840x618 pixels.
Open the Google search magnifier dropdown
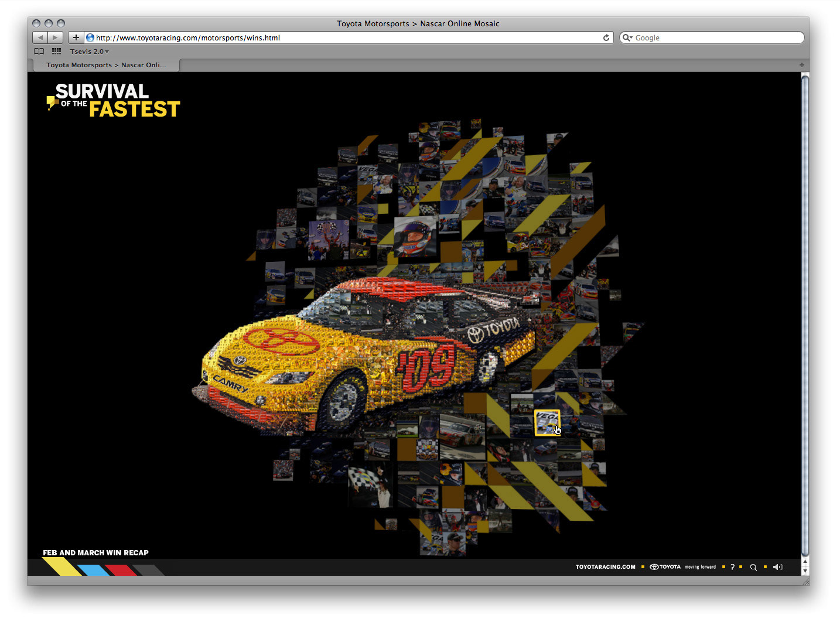click(x=627, y=37)
